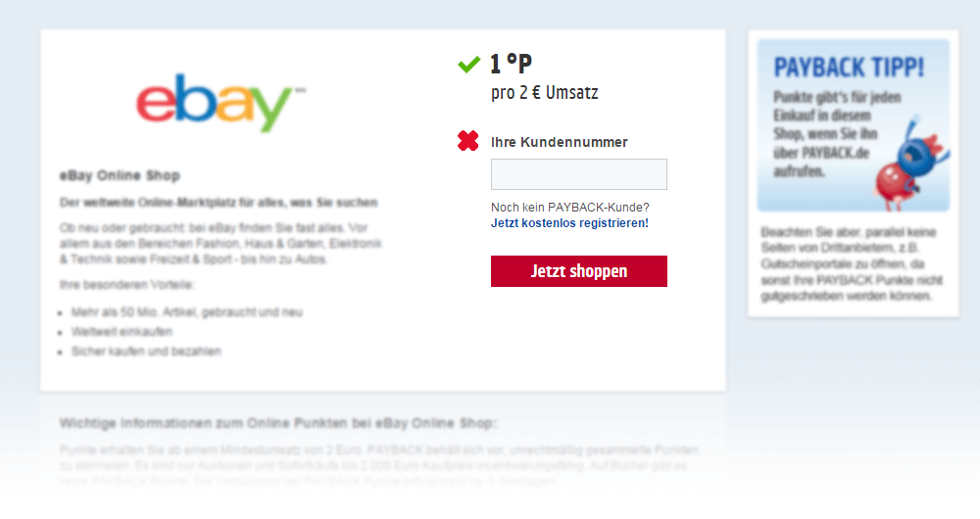Click the 'Wichtige Informationen' section heading

(x=278, y=423)
